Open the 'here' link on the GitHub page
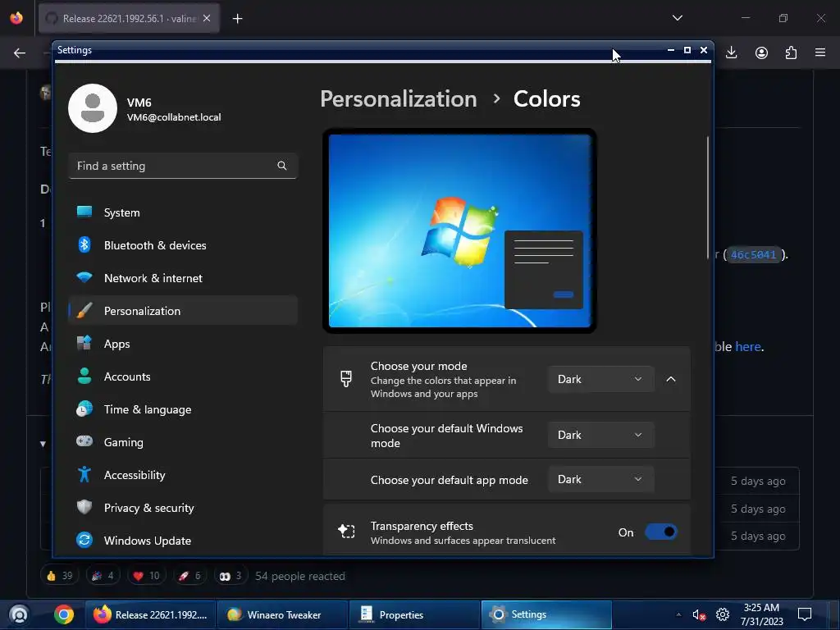840x630 pixels. pos(748,347)
